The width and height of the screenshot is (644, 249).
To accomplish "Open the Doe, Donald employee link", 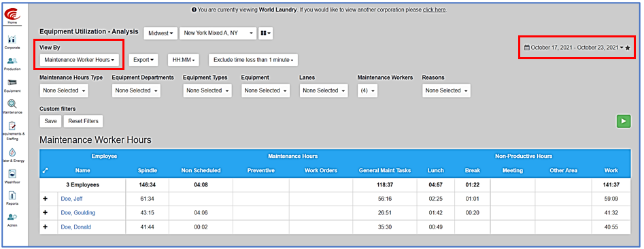I will 75,227.
